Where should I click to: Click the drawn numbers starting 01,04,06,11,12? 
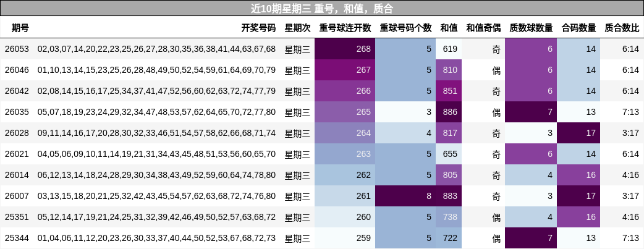[x=156, y=238]
